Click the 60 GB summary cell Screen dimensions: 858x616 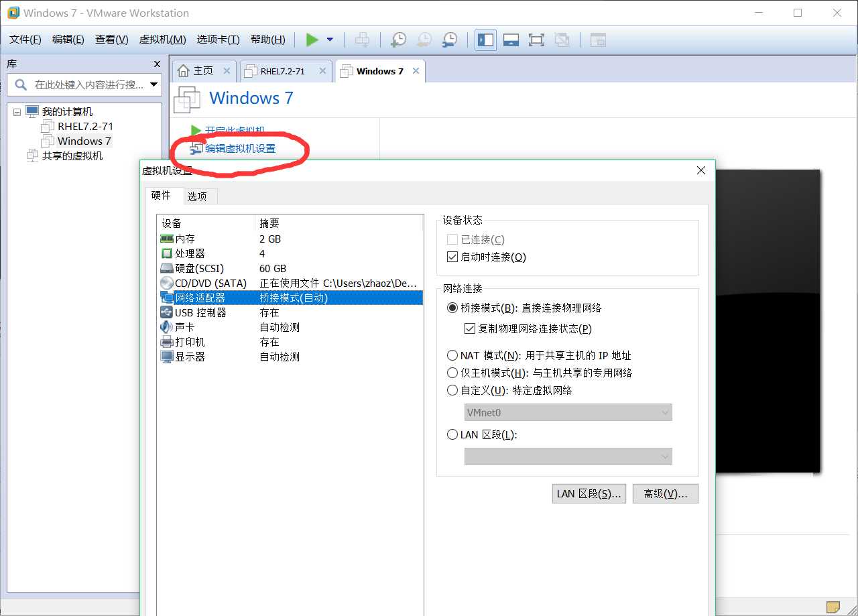pos(273,268)
